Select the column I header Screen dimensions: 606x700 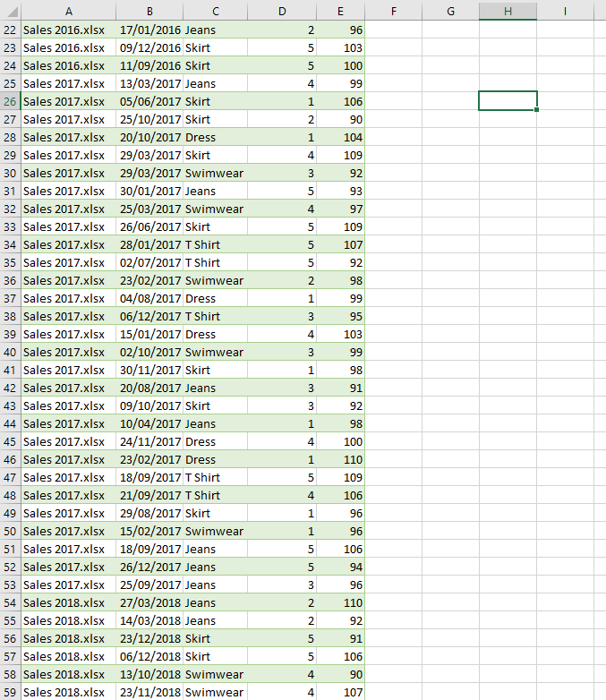(x=566, y=11)
